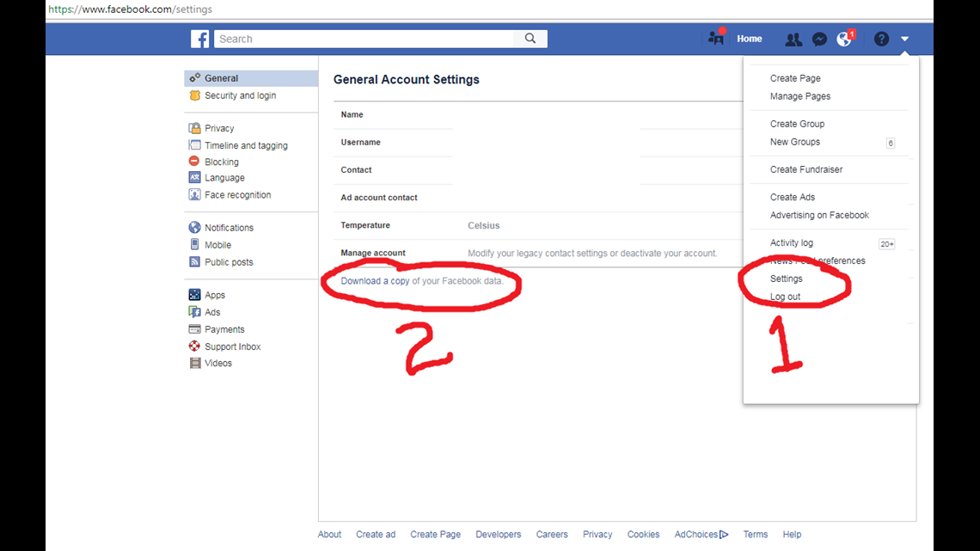Click the Developers footer link
This screenshot has width=980, height=551.
click(498, 534)
